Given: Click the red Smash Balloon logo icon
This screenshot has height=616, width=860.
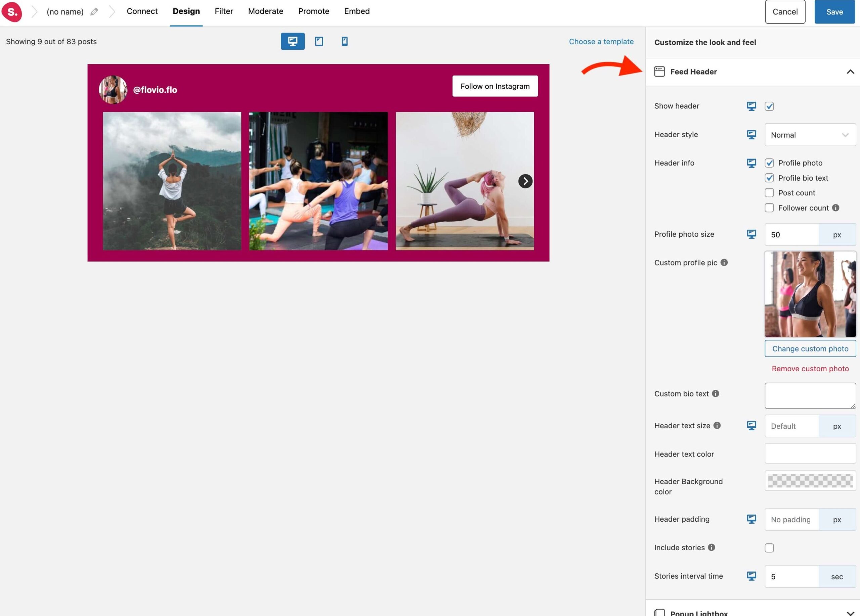Looking at the screenshot, I should [12, 12].
